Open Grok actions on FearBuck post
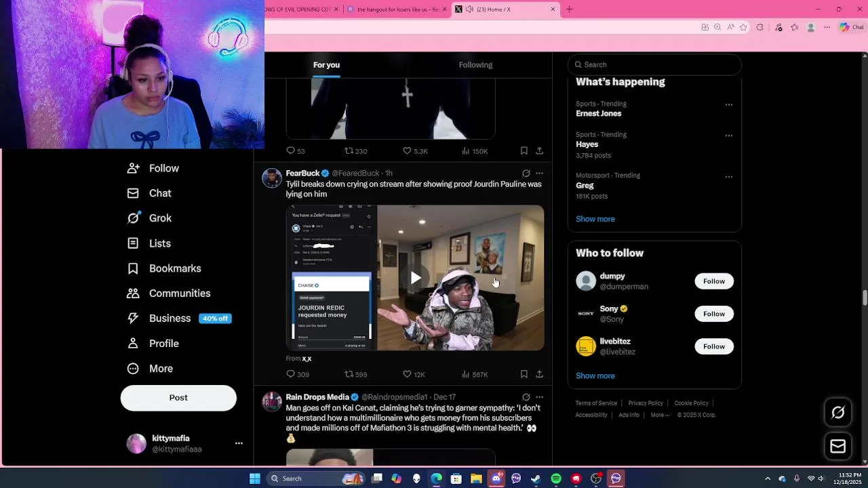 pos(526,173)
